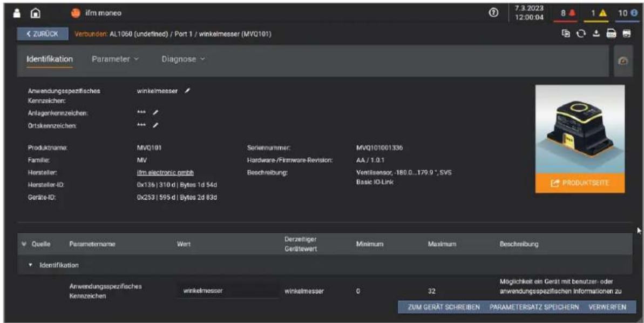Click the revision value AA / 1.0.1
The width and height of the screenshot is (644, 323).
coord(370,160)
